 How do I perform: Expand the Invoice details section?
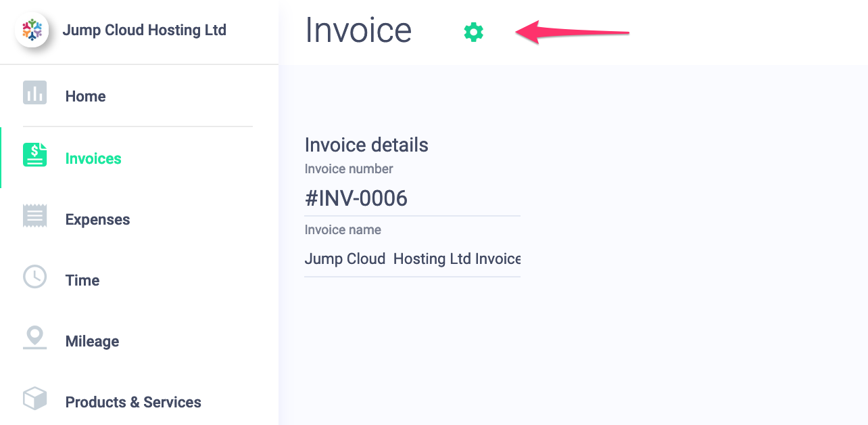pos(366,145)
